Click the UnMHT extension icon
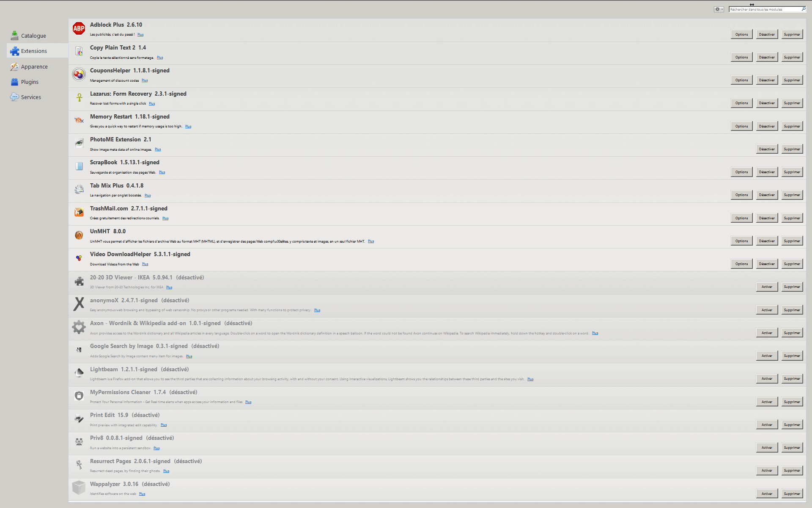 [x=79, y=235]
